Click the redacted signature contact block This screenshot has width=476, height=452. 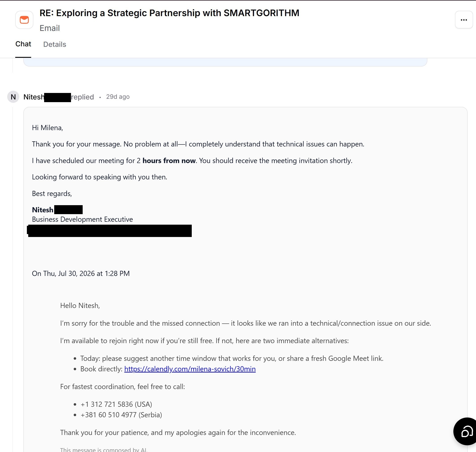(109, 231)
